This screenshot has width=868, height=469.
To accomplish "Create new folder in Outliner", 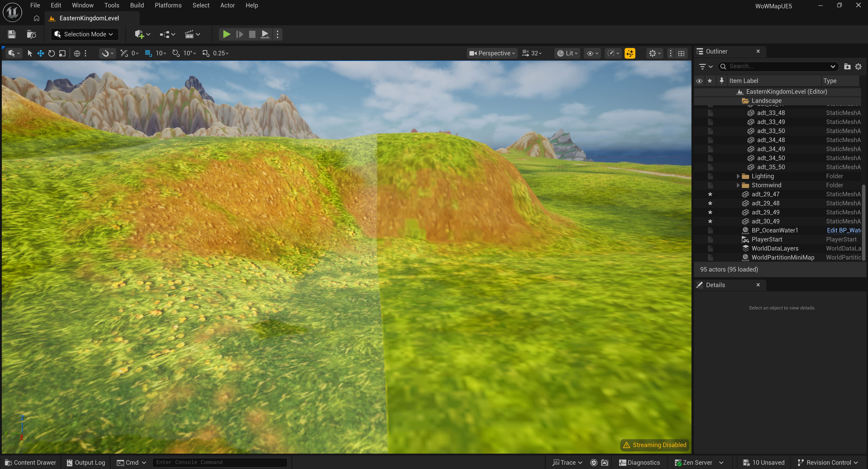I will (x=847, y=66).
